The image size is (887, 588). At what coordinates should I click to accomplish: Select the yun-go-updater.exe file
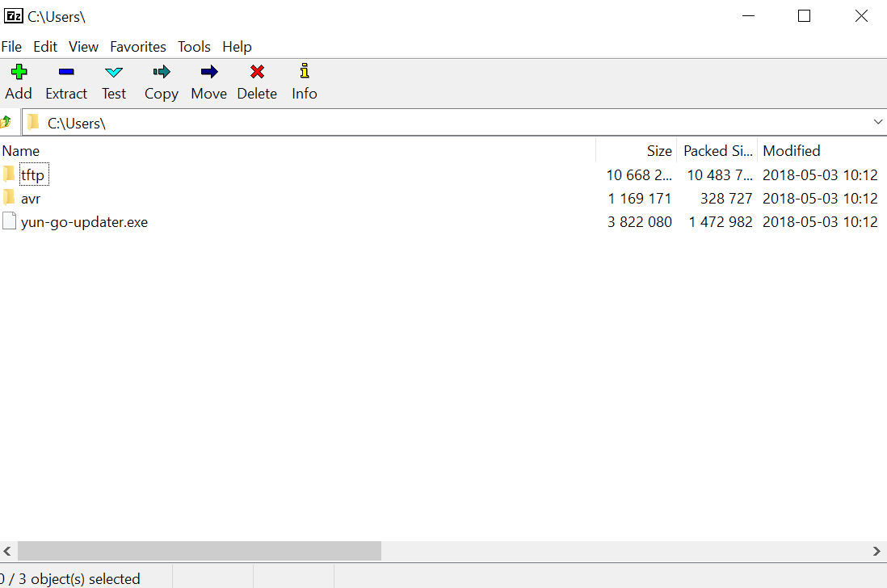tap(84, 222)
